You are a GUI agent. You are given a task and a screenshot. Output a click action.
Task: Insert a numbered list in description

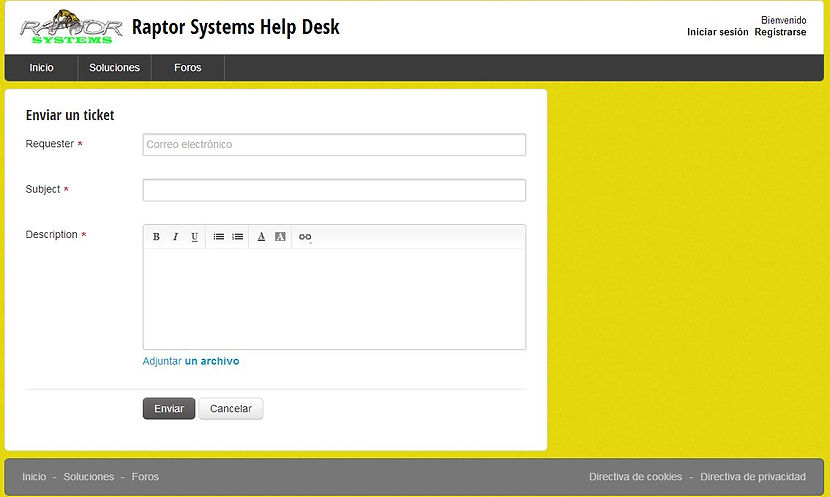238,237
